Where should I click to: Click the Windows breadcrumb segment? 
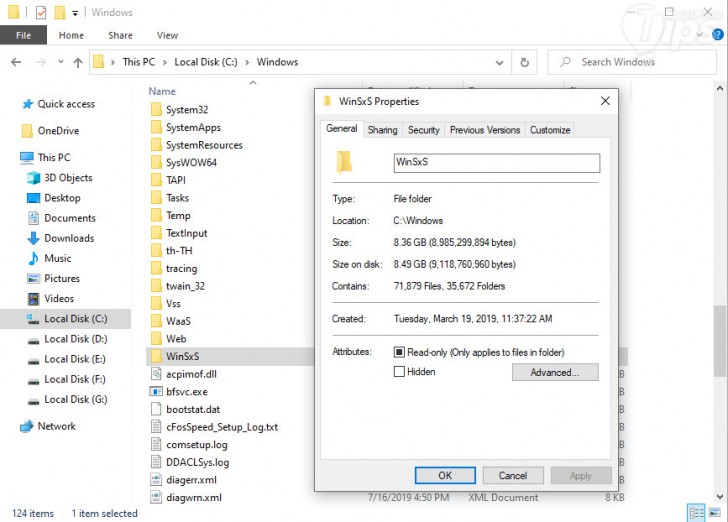point(277,62)
